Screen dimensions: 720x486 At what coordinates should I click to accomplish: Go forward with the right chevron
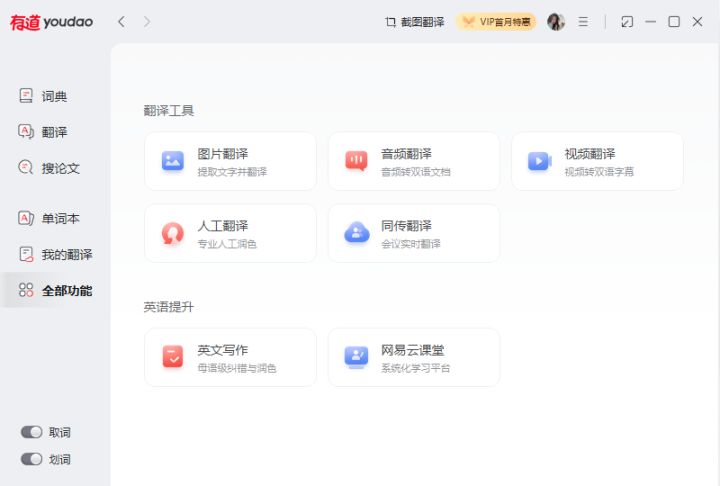147,22
